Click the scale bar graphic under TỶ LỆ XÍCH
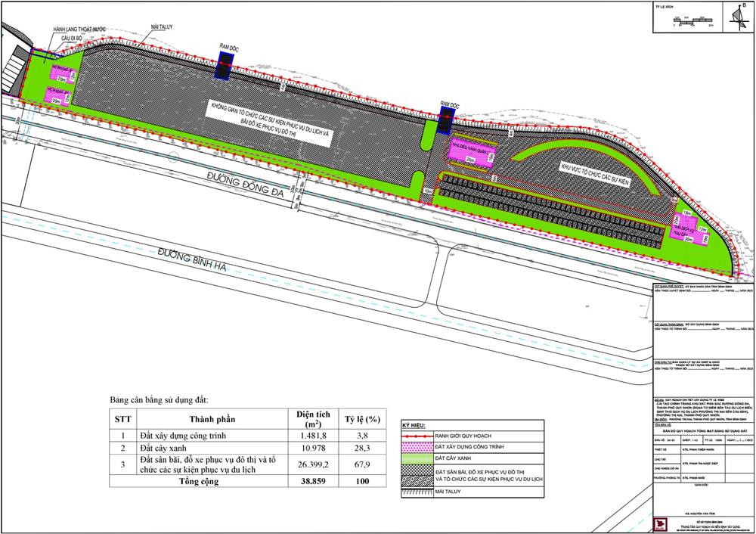 click(692, 20)
